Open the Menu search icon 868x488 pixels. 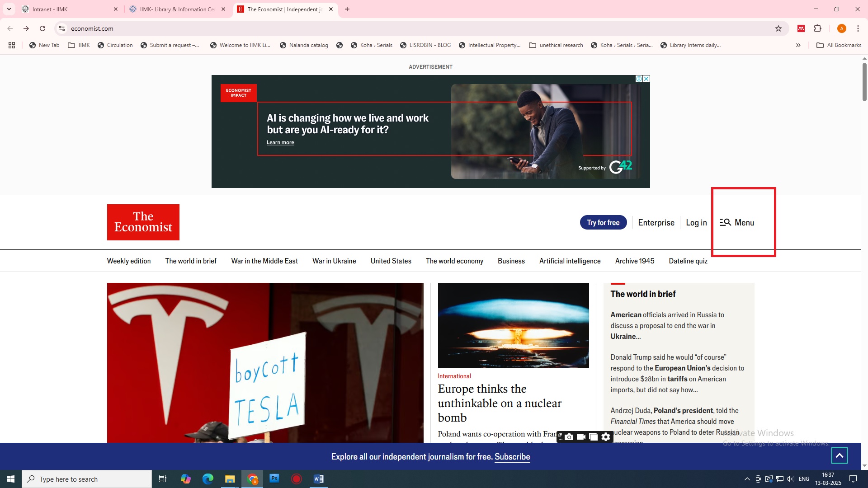tap(725, 222)
